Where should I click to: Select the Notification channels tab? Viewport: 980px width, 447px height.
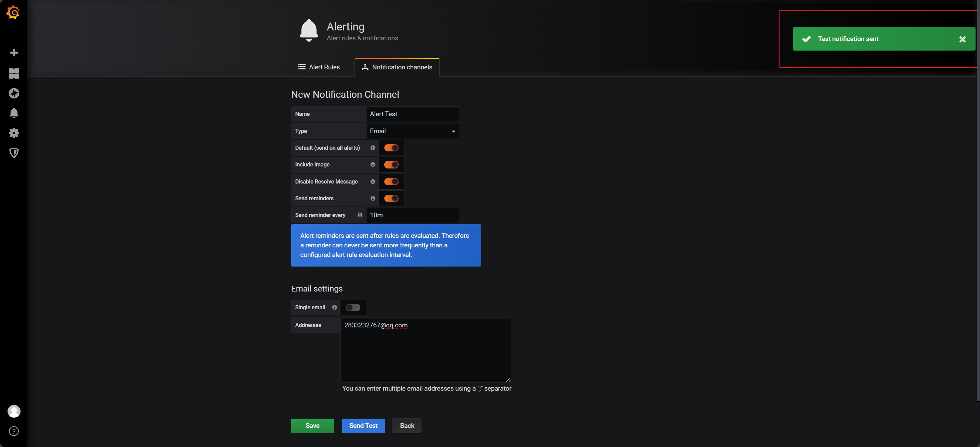(397, 67)
